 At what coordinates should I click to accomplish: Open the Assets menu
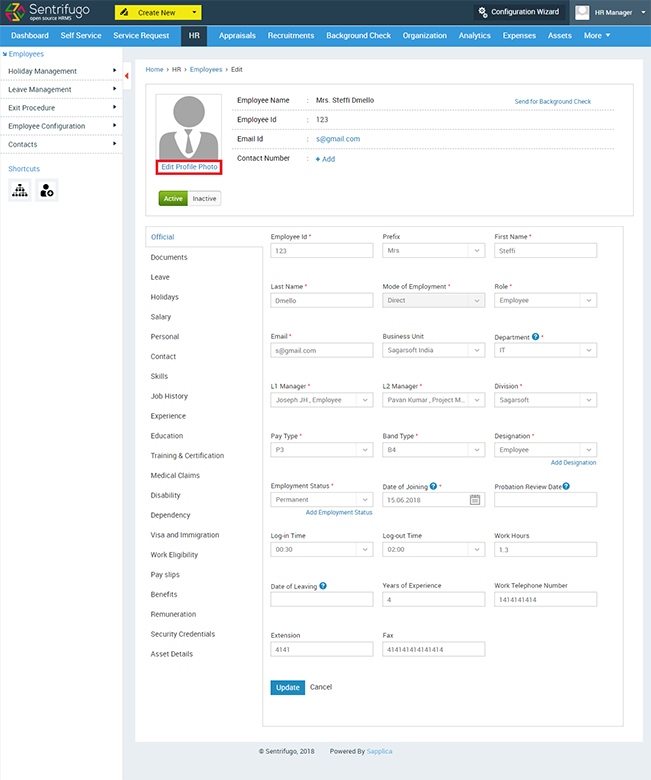point(559,35)
